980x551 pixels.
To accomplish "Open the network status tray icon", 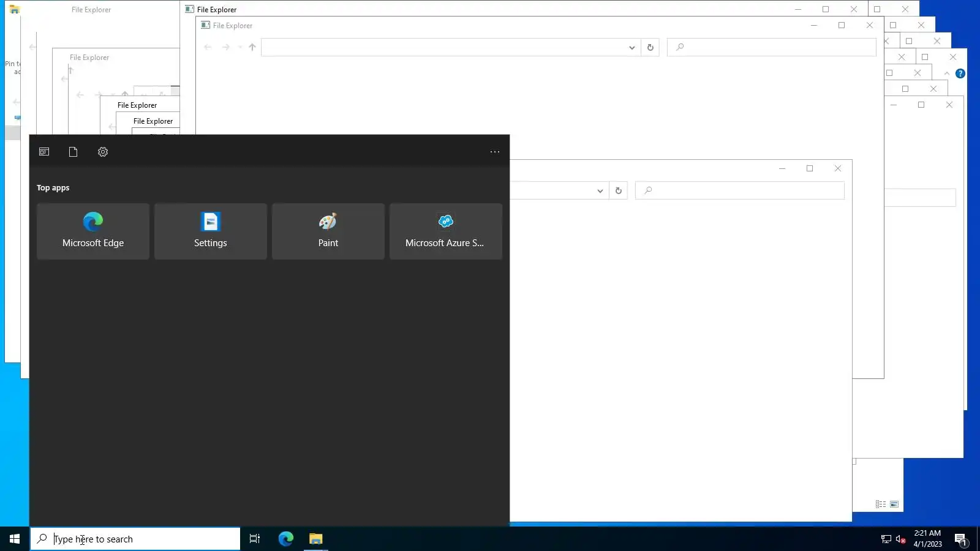I will pyautogui.click(x=886, y=539).
